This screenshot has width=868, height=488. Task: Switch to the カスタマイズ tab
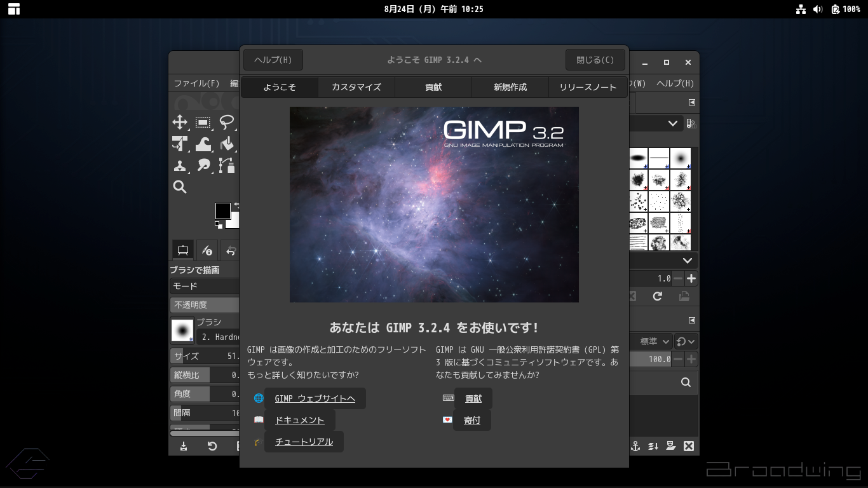356,87
